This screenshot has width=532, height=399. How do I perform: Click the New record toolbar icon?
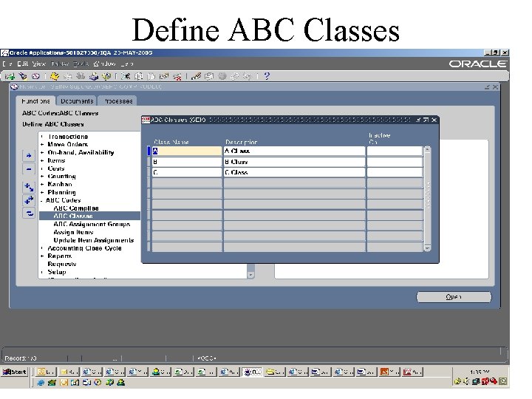pyautogui.click(x=10, y=76)
